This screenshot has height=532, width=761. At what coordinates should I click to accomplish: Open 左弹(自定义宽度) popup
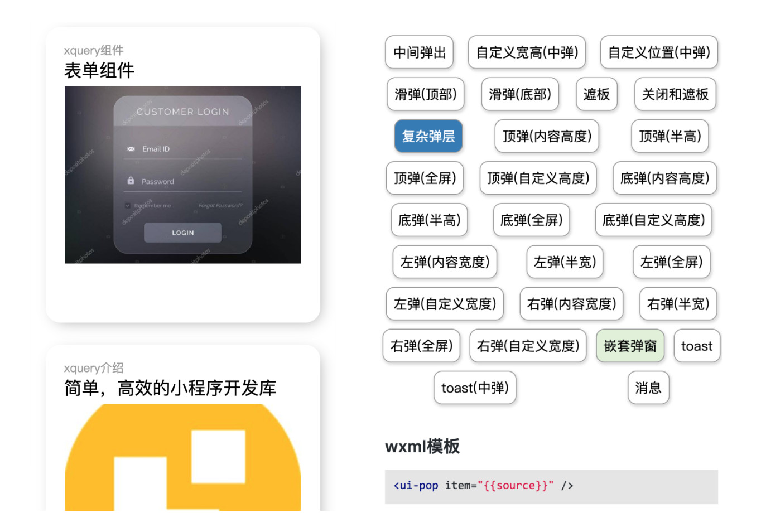pyautogui.click(x=445, y=303)
